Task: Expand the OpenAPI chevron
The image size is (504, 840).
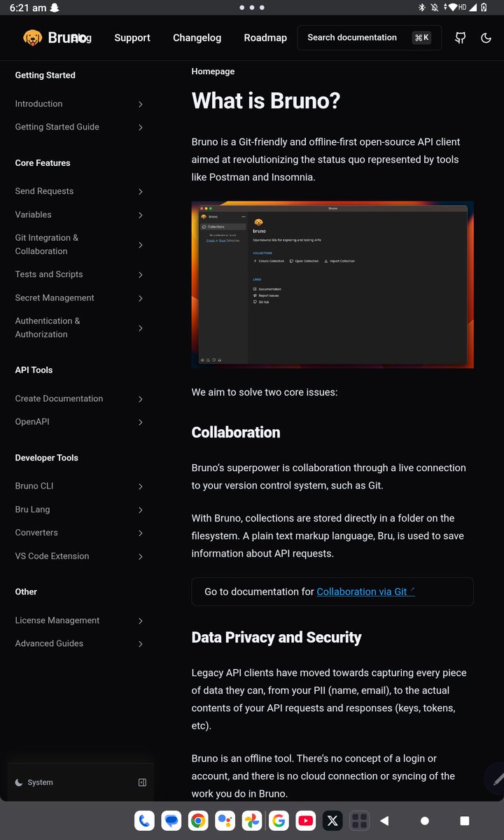Action: pos(141,422)
